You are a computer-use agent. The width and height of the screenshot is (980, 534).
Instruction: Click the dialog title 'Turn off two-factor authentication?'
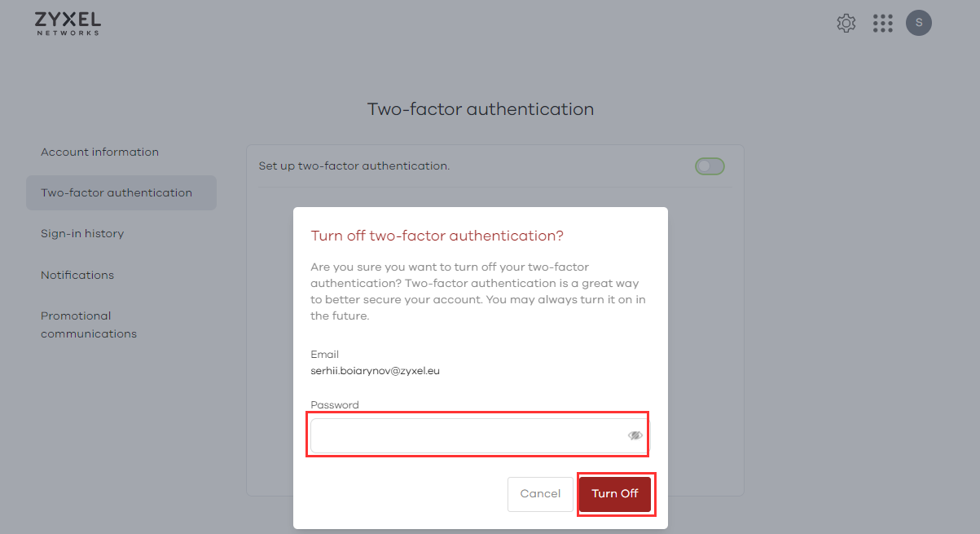[x=437, y=236]
